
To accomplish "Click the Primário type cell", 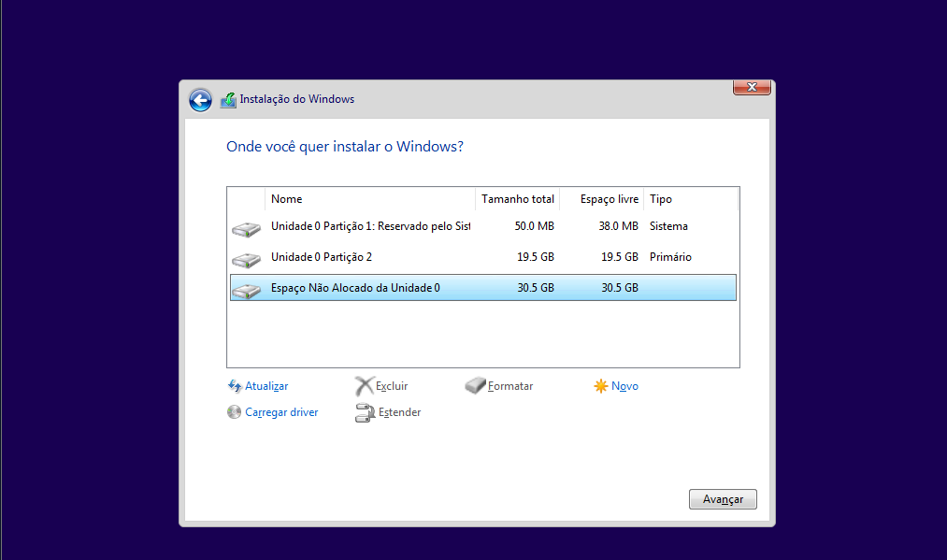I will pos(670,257).
